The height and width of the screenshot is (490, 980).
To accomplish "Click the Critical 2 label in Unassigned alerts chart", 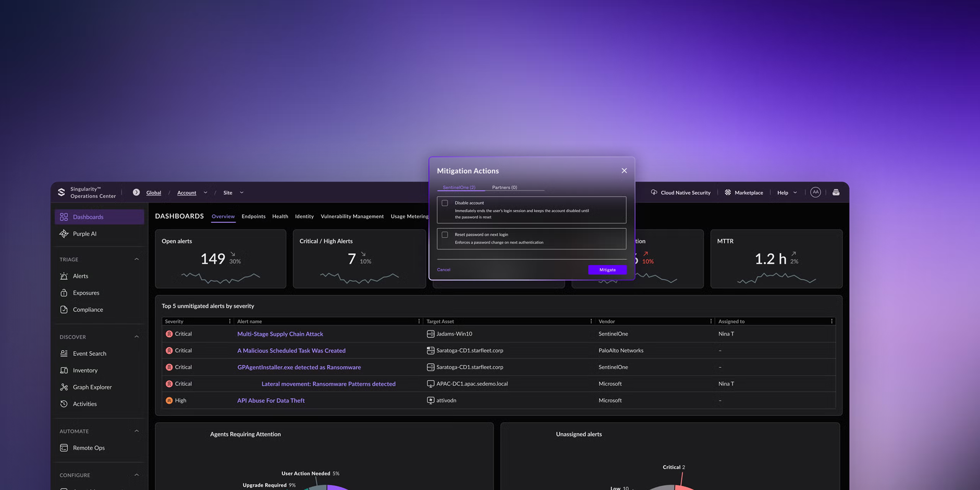I will pyautogui.click(x=674, y=467).
